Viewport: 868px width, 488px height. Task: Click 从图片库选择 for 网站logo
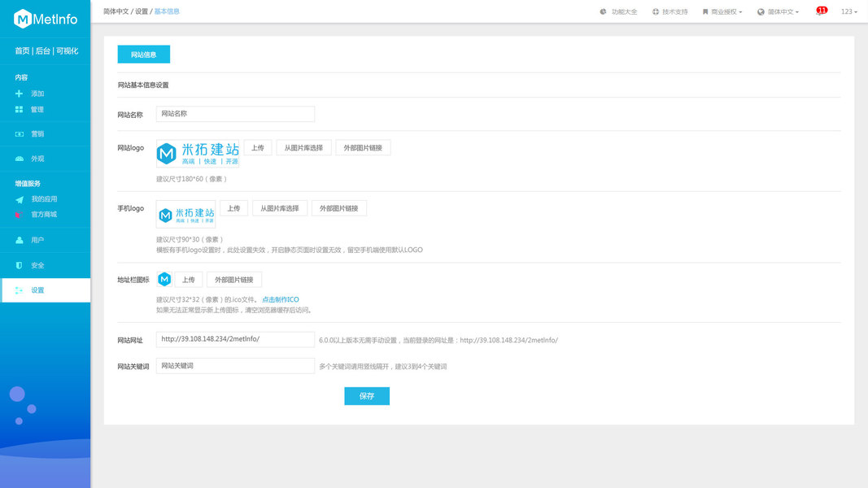[304, 148]
